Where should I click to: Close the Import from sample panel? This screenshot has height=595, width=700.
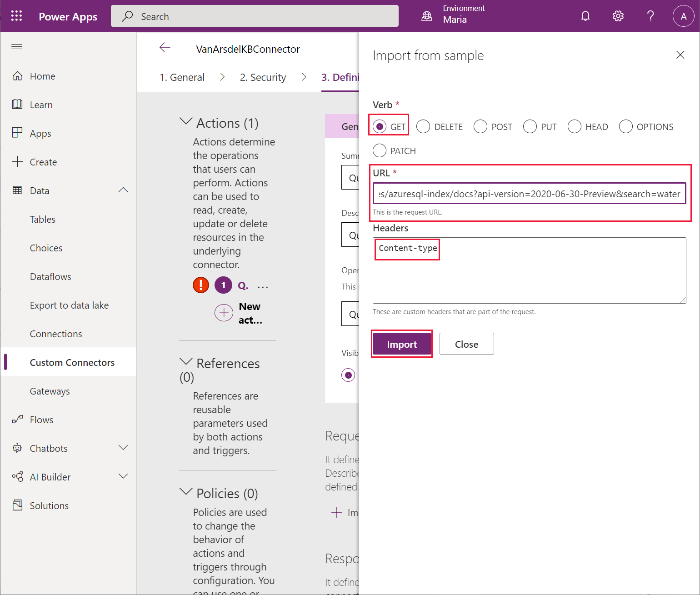tap(680, 55)
